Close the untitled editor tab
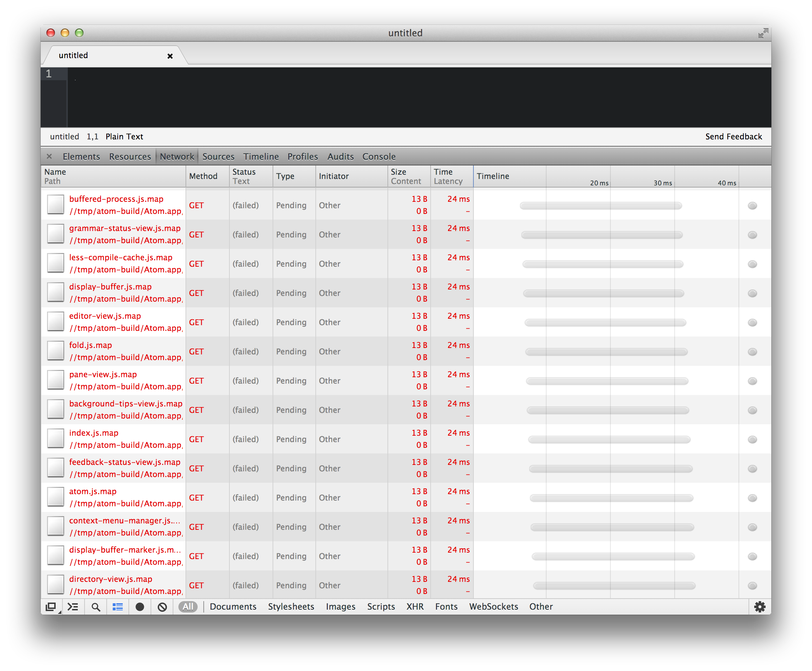This screenshot has height=671, width=812. coord(170,56)
